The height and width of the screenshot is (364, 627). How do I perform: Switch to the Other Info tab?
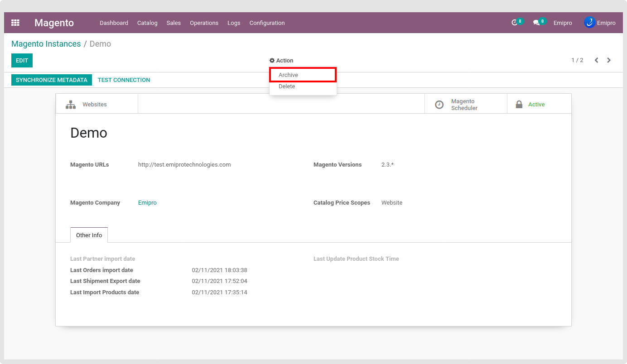tap(89, 235)
